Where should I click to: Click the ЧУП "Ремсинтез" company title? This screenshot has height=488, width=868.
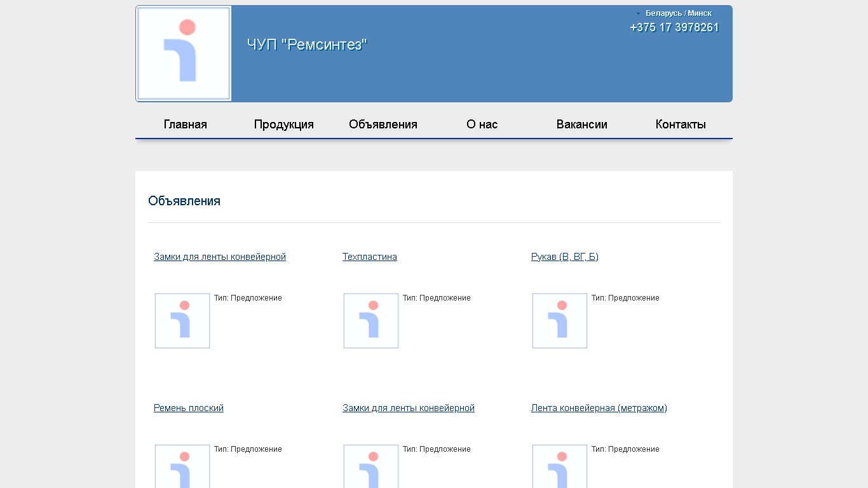click(x=307, y=44)
